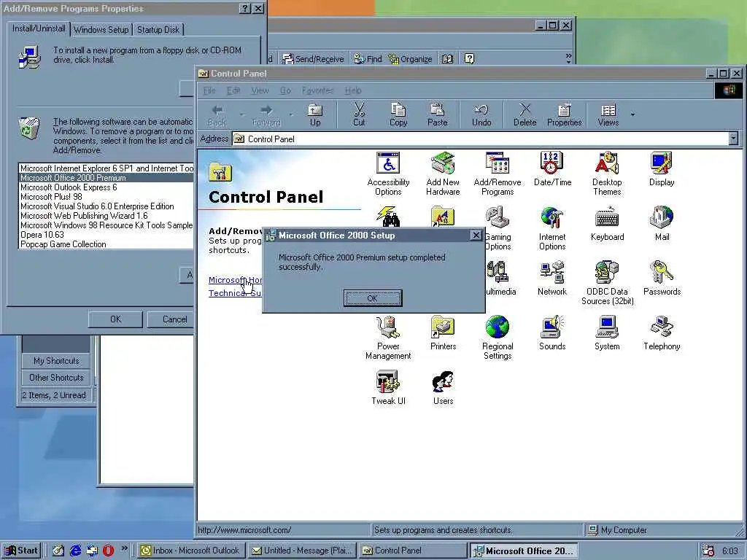The width and height of the screenshot is (747, 560).
Task: Open the Sounds icon
Action: pyautogui.click(x=552, y=333)
